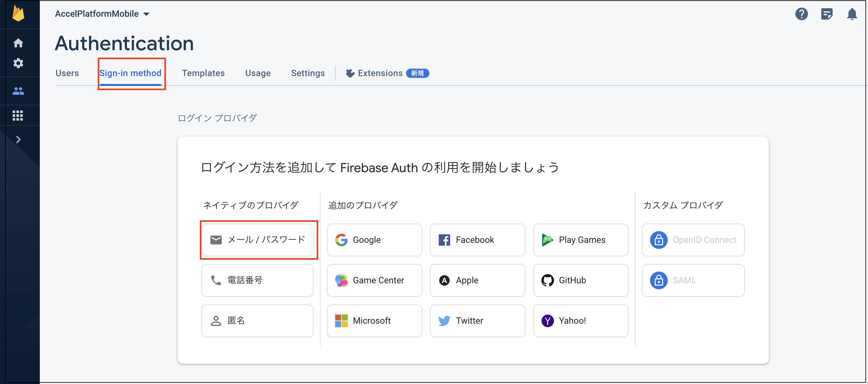Select SAML custom provider
Image resolution: width=868 pixels, height=384 pixels.
pyautogui.click(x=693, y=280)
